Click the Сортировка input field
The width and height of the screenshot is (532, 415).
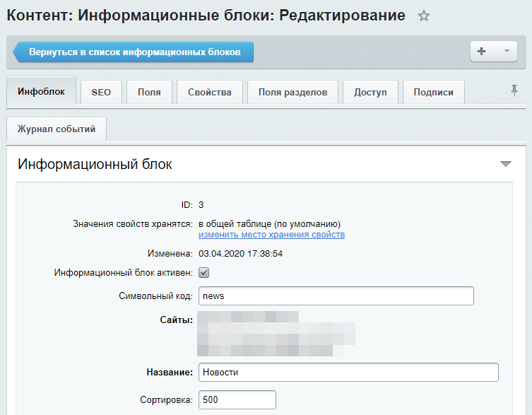pyautogui.click(x=237, y=399)
